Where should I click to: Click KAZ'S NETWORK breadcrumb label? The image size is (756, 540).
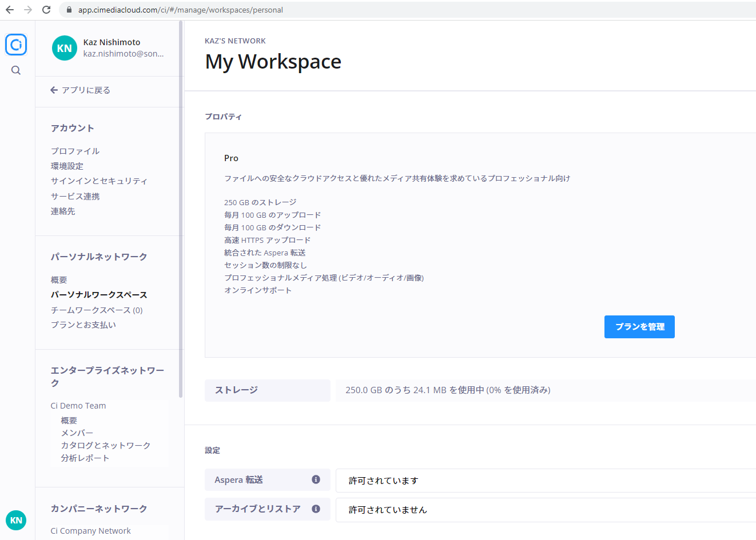(x=235, y=41)
